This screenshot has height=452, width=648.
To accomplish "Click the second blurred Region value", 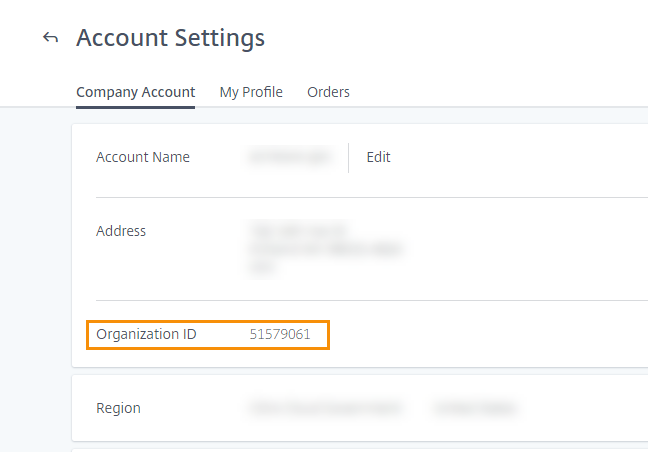I will coord(475,408).
